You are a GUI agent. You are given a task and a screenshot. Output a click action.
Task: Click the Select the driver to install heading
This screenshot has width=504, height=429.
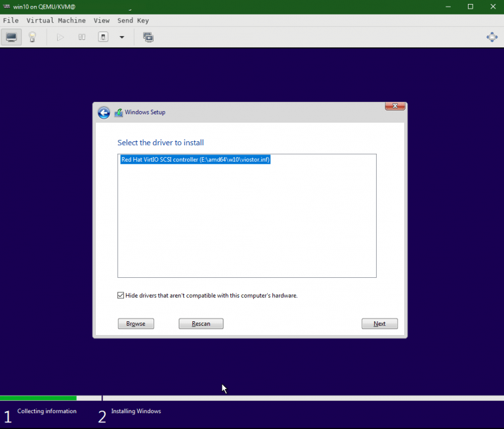click(160, 143)
